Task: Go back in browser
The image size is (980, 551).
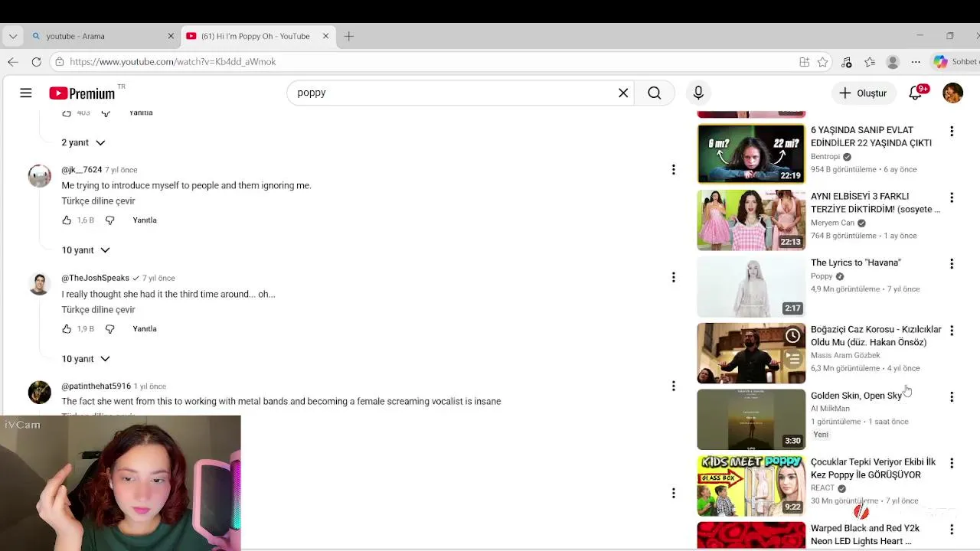Action: point(13,62)
